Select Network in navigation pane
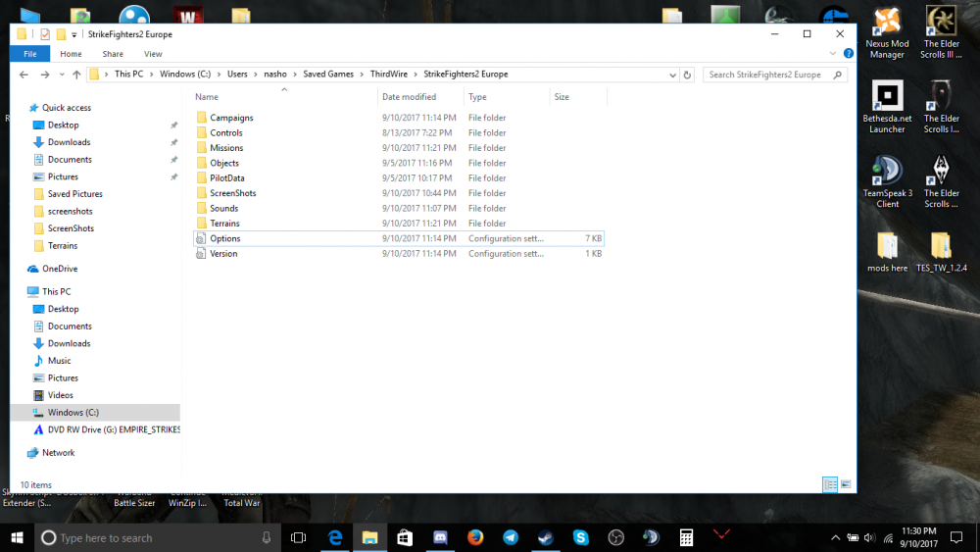980x552 pixels. coord(58,453)
